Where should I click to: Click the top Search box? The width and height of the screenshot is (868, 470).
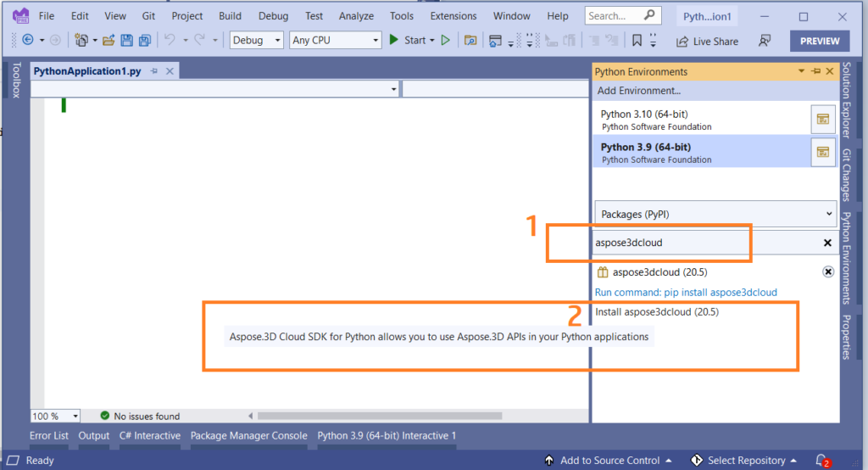click(x=623, y=15)
